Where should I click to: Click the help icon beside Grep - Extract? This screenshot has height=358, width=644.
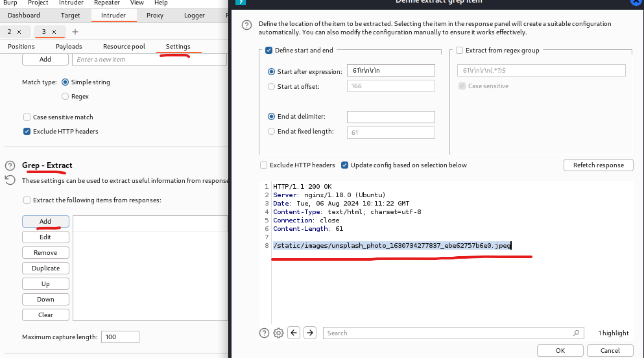pos(10,165)
